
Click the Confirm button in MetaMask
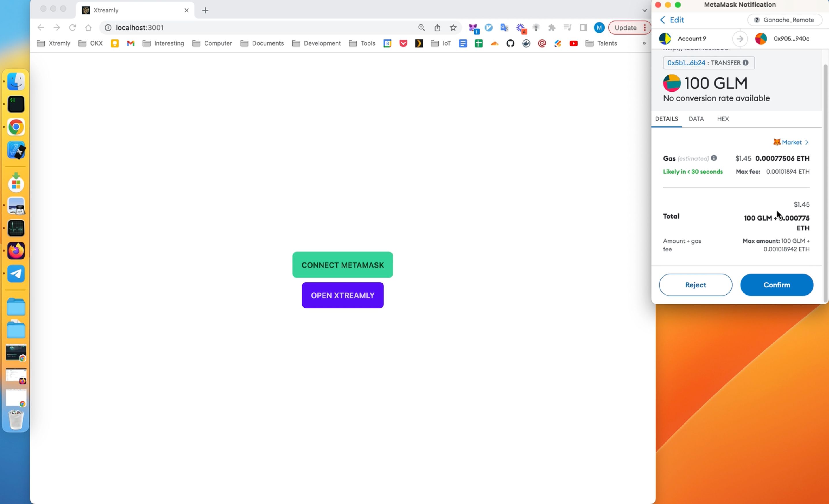coord(777,285)
